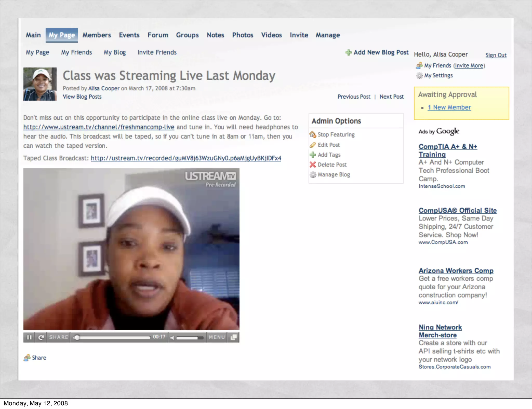Mute using the speaker icon in player

coord(172,338)
